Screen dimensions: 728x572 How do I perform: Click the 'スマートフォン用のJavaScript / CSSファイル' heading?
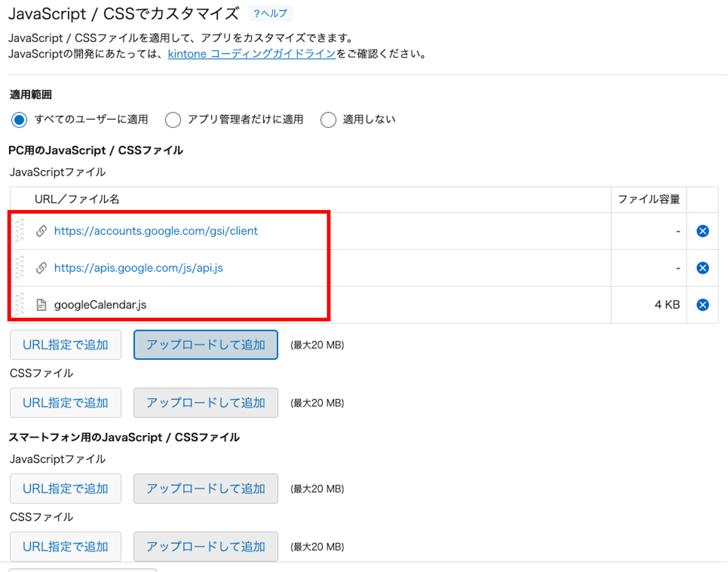tap(124, 437)
